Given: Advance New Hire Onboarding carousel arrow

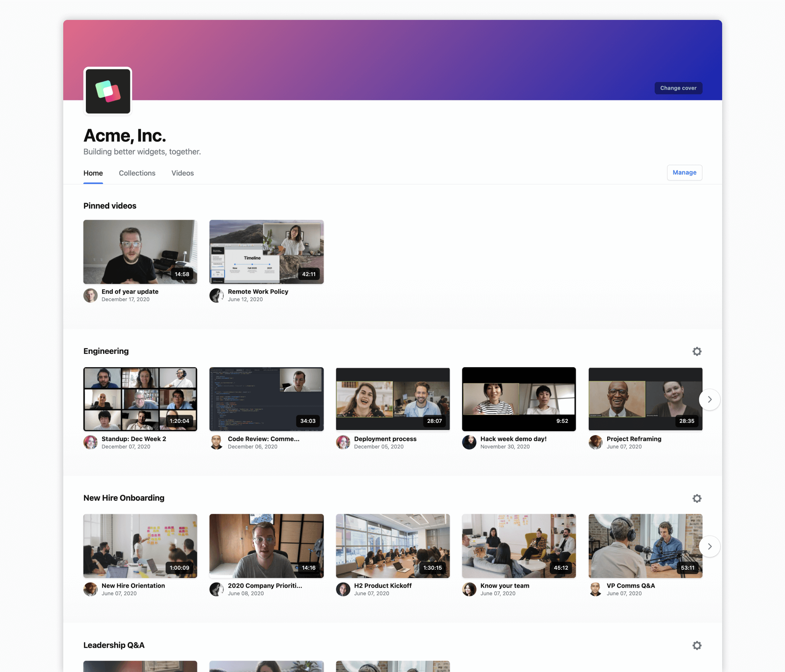Looking at the screenshot, I should pos(709,546).
